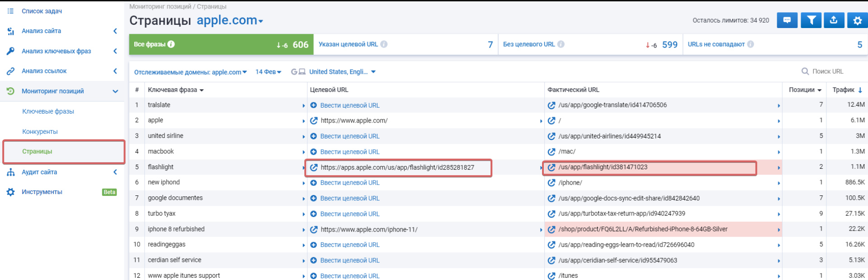Click the Поиск URL search field
Screen dimensions: 868x280
click(827, 71)
